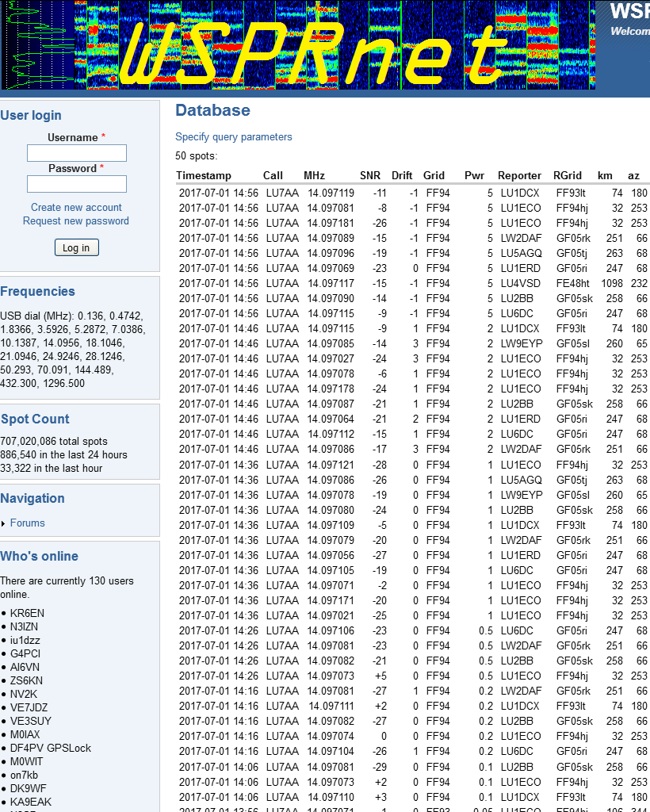Select the Timestamp column header
Image resolution: width=650 pixels, height=812 pixels.
click(x=204, y=175)
